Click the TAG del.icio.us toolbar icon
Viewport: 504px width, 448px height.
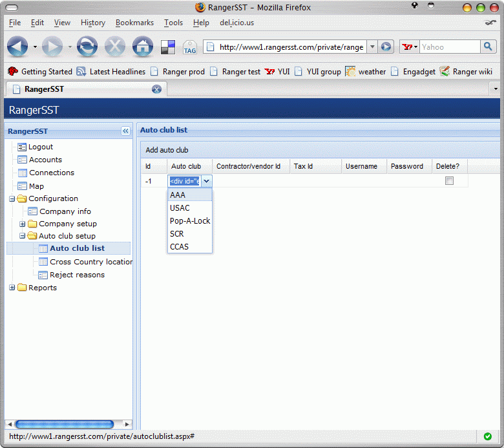pyautogui.click(x=189, y=47)
